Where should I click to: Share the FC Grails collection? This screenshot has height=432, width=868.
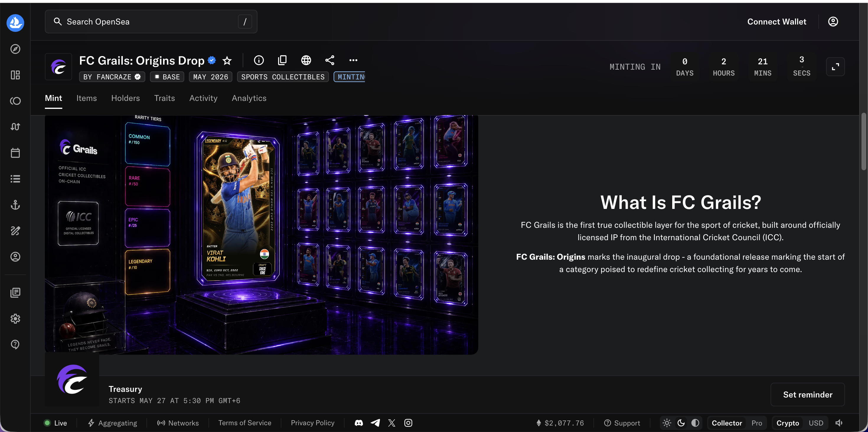[x=329, y=60]
